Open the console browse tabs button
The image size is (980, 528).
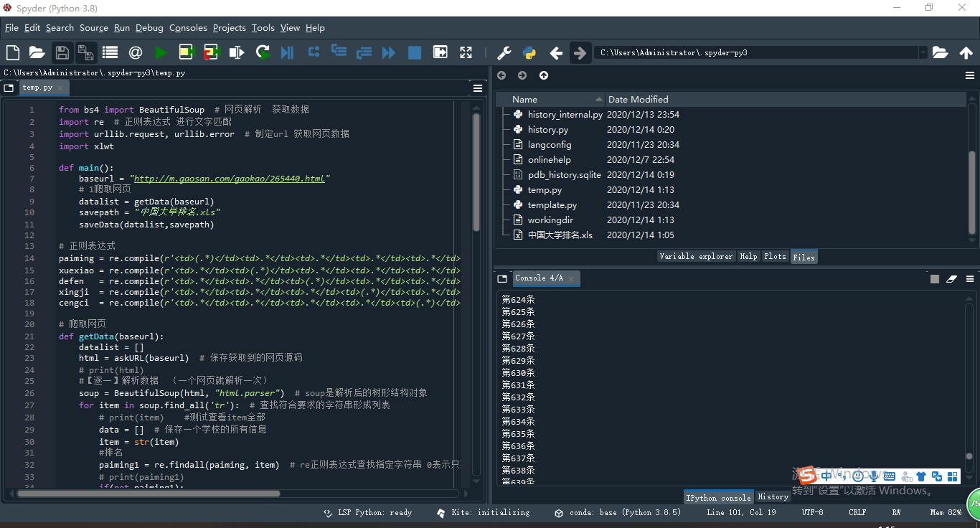(502, 278)
